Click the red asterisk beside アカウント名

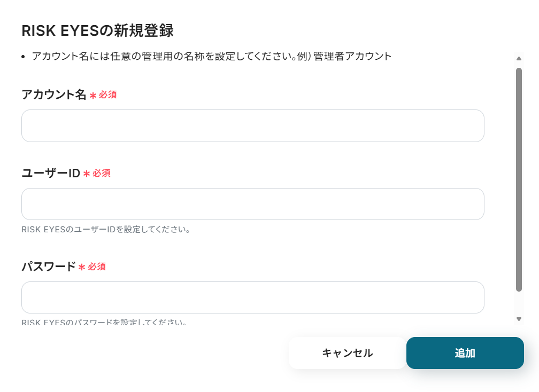93,96
